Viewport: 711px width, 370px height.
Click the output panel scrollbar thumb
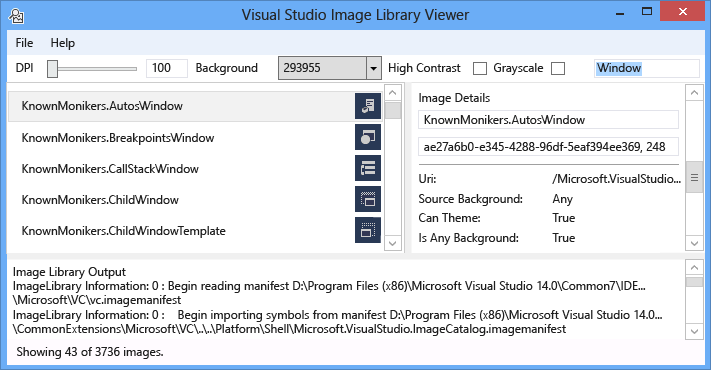coord(694,282)
